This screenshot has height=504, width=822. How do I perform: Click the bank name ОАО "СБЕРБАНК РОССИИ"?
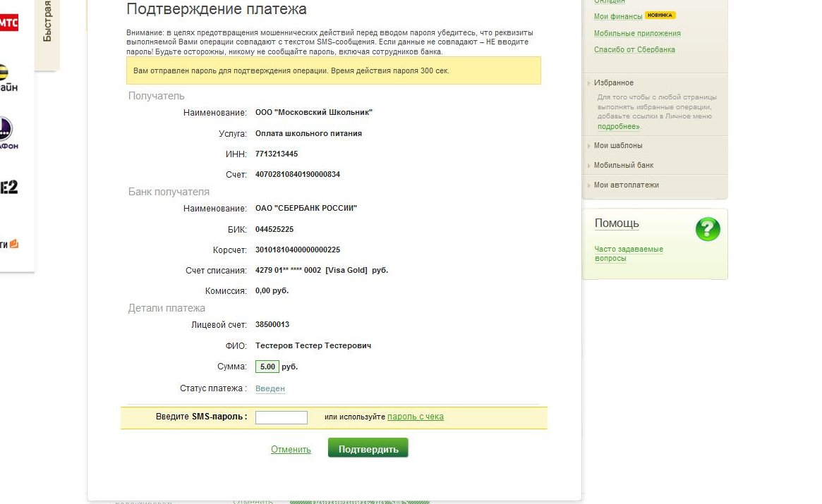point(306,209)
